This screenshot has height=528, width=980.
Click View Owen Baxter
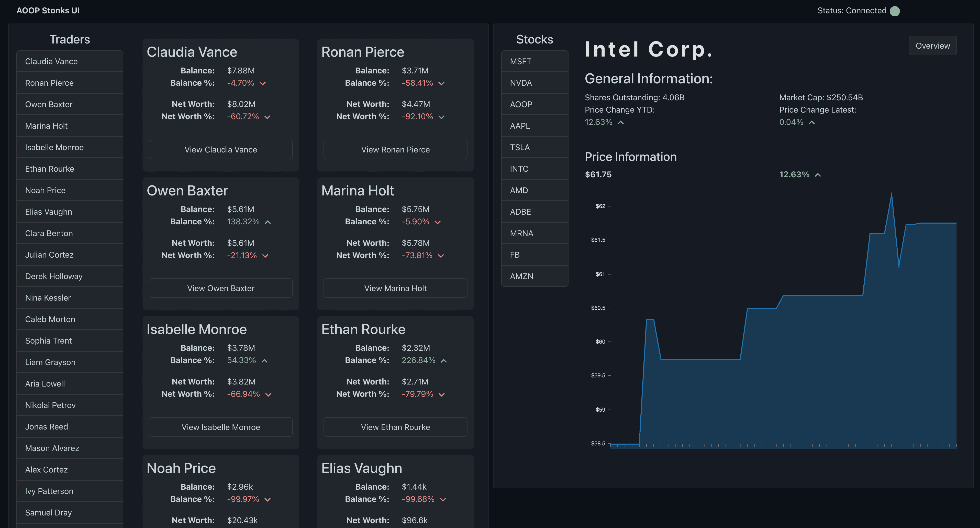pos(221,288)
